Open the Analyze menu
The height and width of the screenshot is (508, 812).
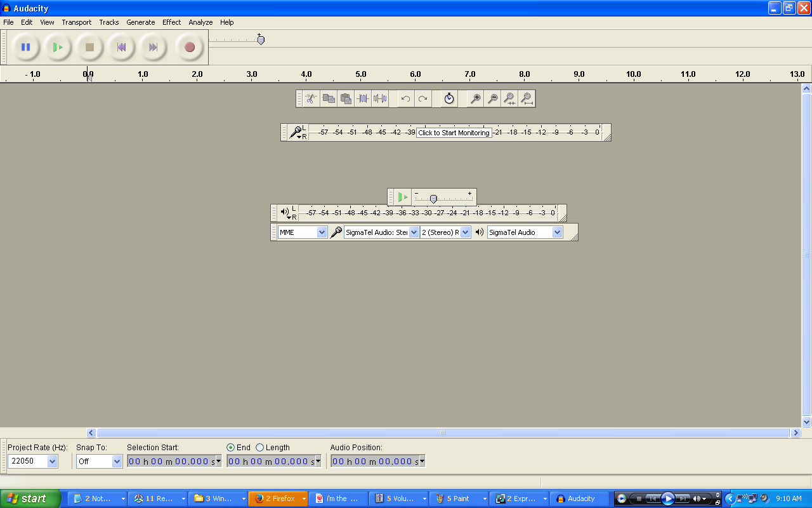(200, 22)
